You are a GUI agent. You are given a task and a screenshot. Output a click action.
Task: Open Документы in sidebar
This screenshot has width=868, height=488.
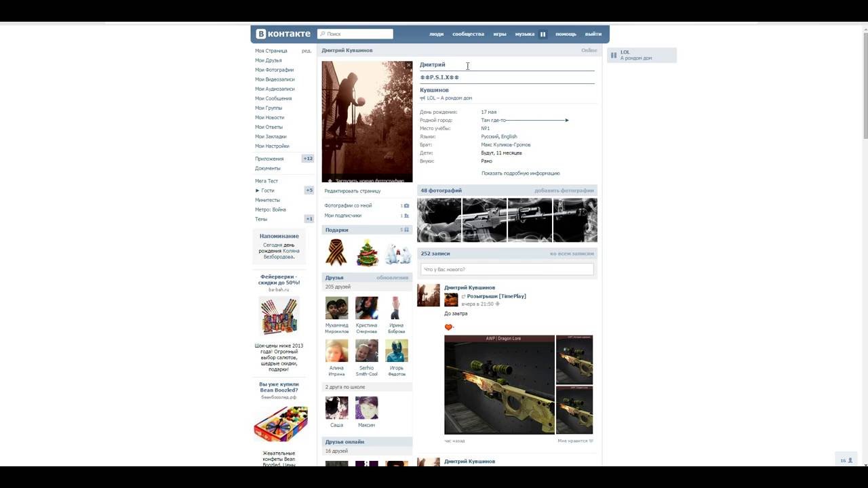[x=268, y=168]
